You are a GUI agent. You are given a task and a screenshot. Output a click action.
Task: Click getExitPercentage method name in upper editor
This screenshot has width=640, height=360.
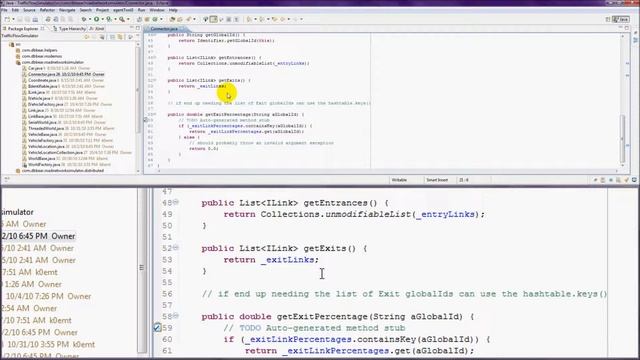pyautogui.click(x=228, y=115)
